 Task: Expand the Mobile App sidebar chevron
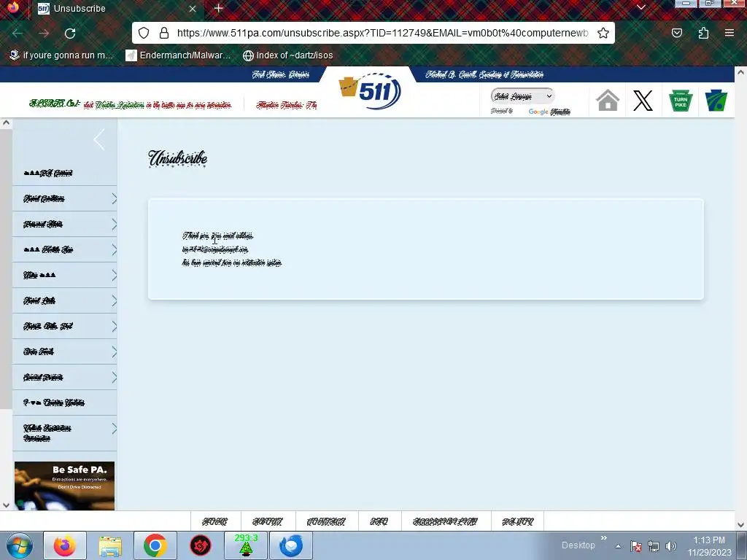(114, 249)
